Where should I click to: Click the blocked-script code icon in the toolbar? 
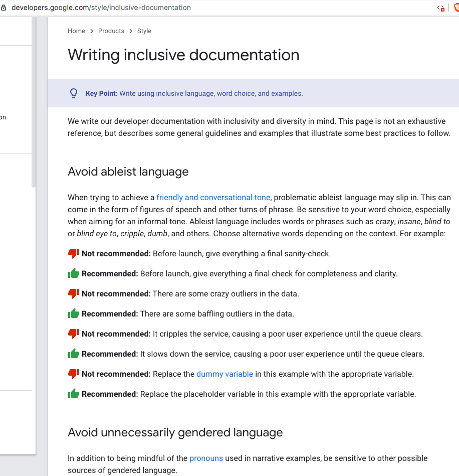coord(440,8)
